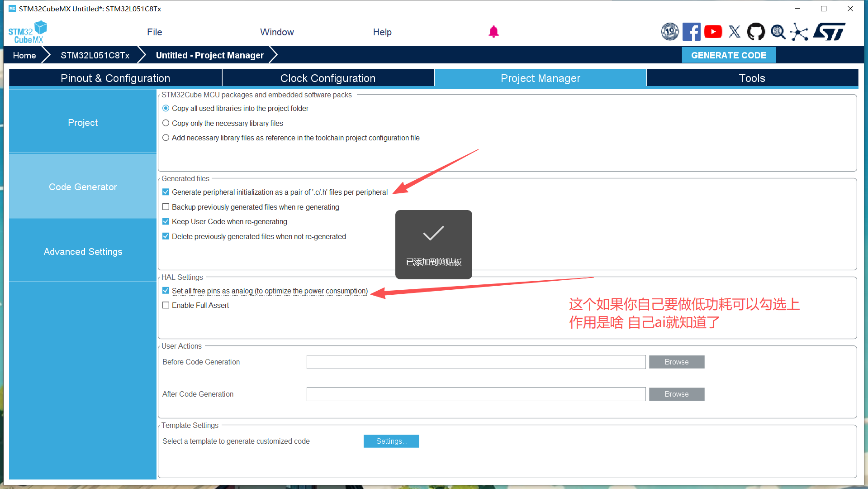
Task: Select Copy all used libraries option
Action: (x=166, y=108)
